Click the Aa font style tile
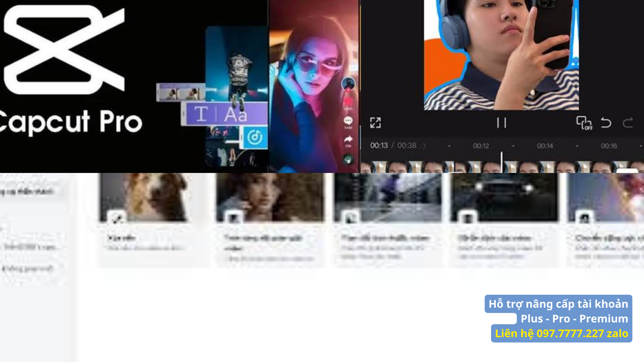The width and height of the screenshot is (644, 362). coord(235,115)
